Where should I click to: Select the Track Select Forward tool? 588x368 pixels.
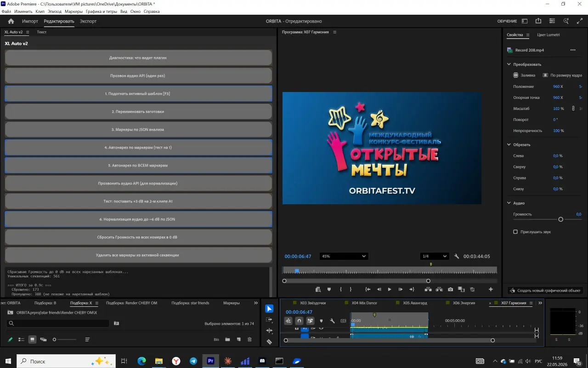coord(270,320)
